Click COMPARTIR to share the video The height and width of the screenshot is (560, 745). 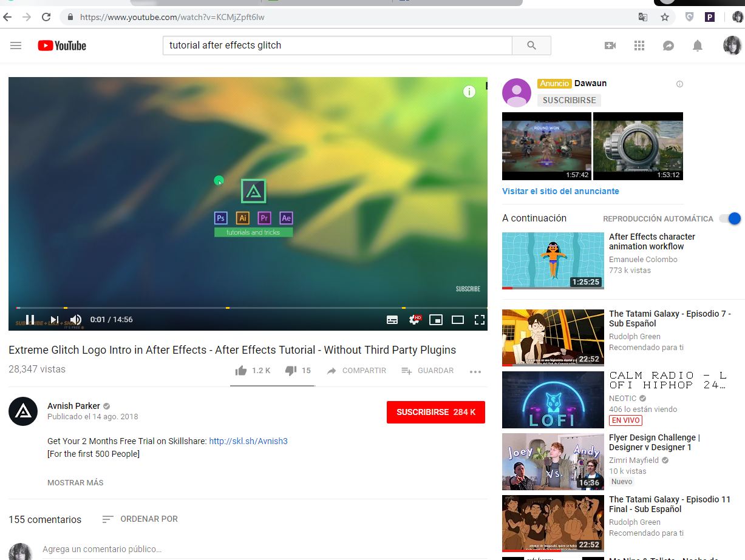[356, 371]
